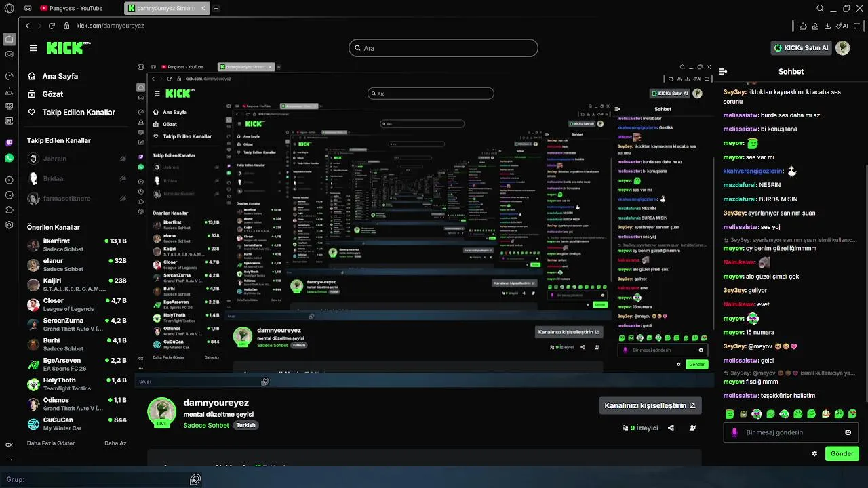Screen dimensions: 868x488
Task: Open the GX Cleaner icon in sidebar
Action: click(x=9, y=91)
